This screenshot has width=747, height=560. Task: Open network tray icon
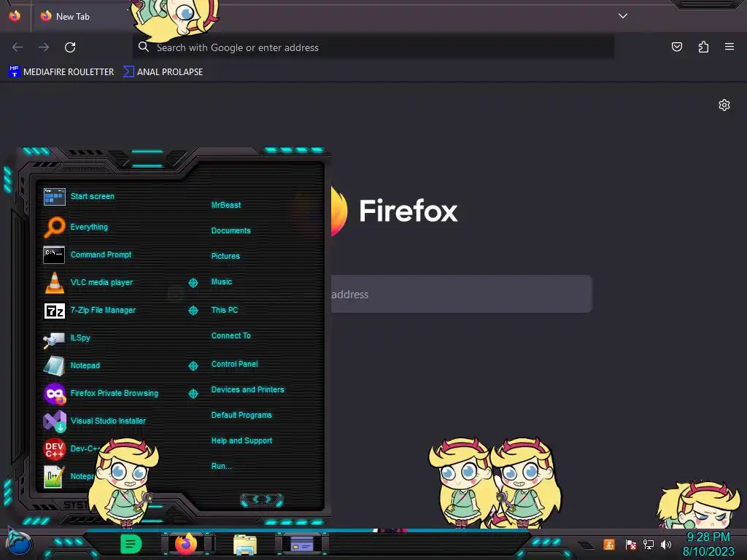coord(649,544)
